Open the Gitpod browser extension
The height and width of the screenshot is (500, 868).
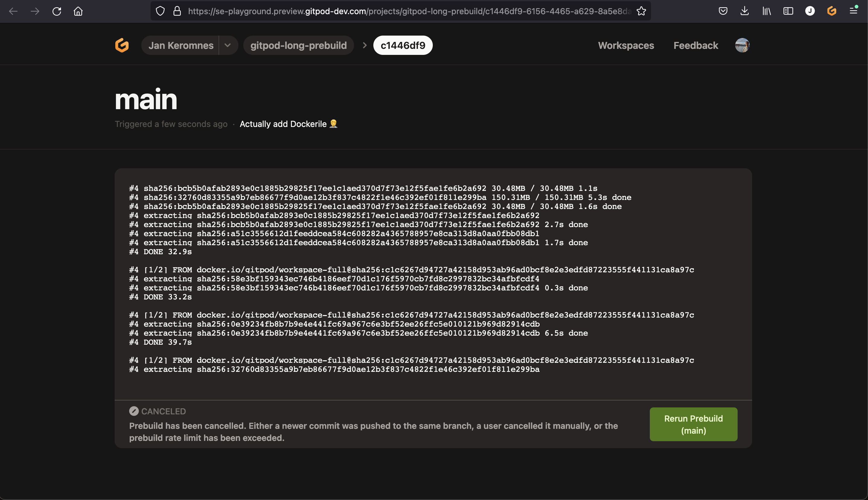click(x=831, y=11)
